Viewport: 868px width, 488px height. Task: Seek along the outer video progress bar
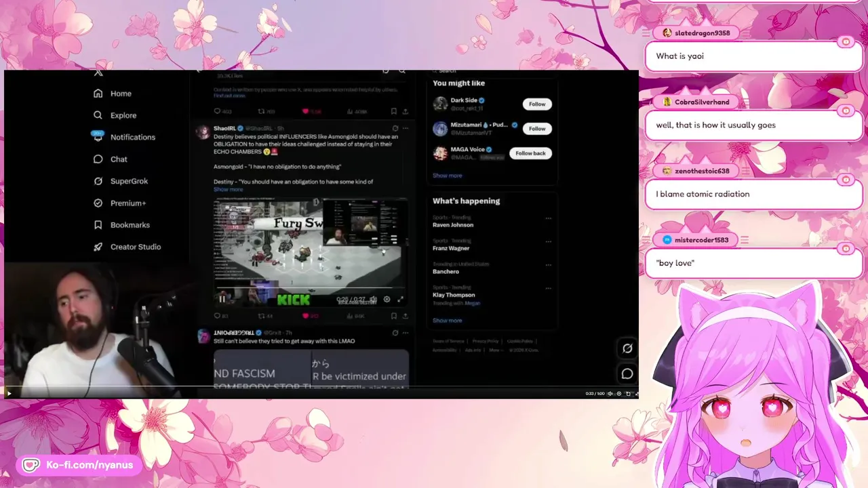click(321, 387)
